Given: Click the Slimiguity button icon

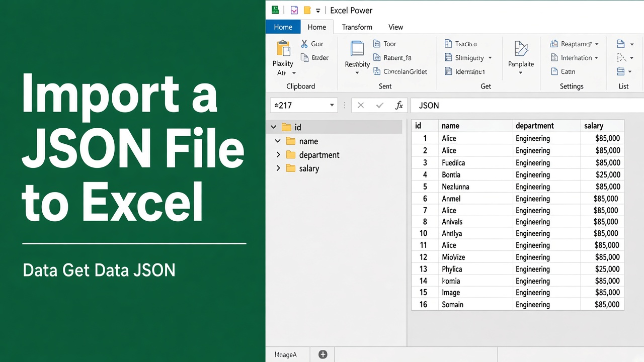Looking at the screenshot, I should tap(448, 58).
